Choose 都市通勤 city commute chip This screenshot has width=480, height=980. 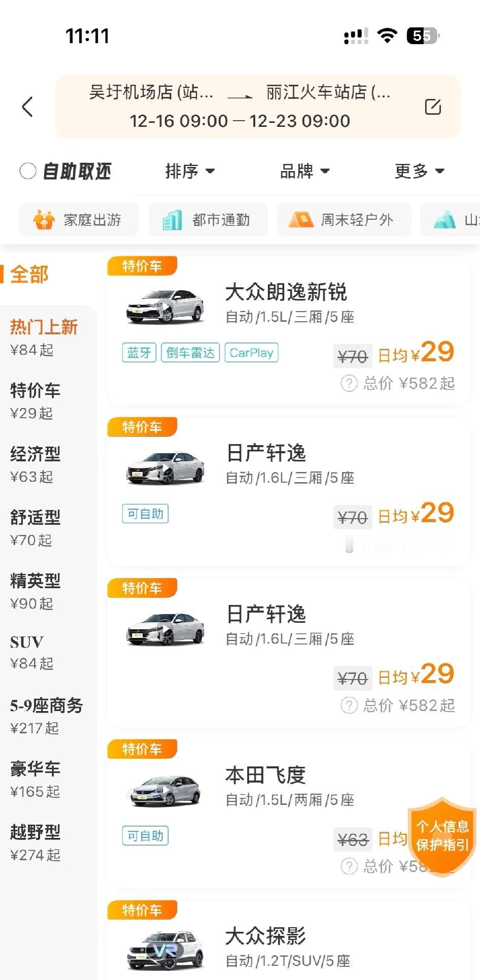(208, 220)
